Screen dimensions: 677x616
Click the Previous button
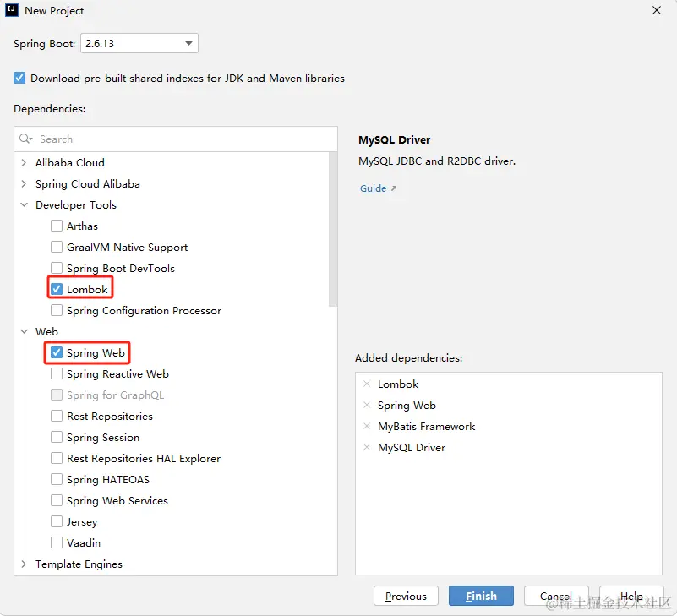coord(406,597)
